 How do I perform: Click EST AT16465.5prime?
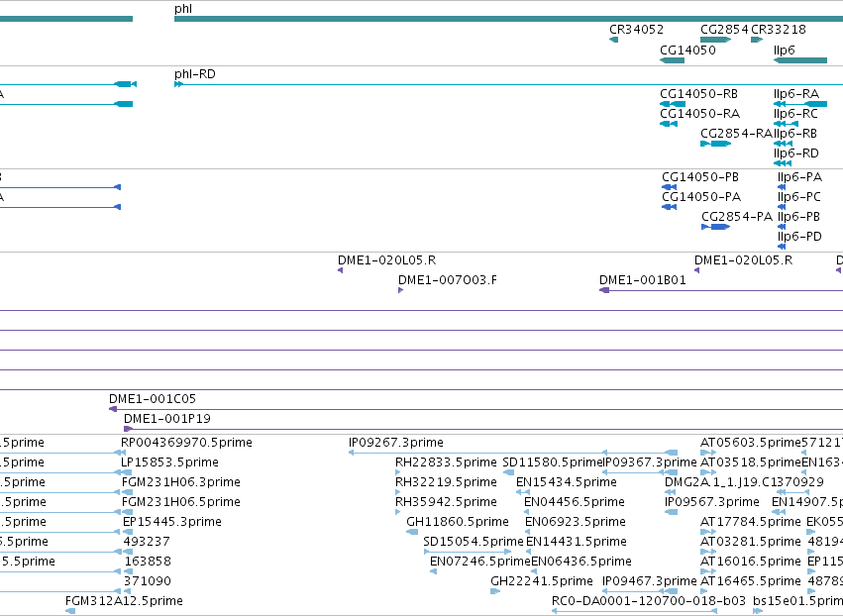click(x=751, y=582)
